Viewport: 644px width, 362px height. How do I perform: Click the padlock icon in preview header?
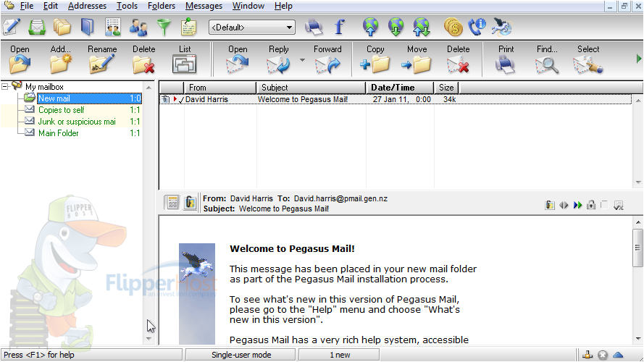[591, 205]
